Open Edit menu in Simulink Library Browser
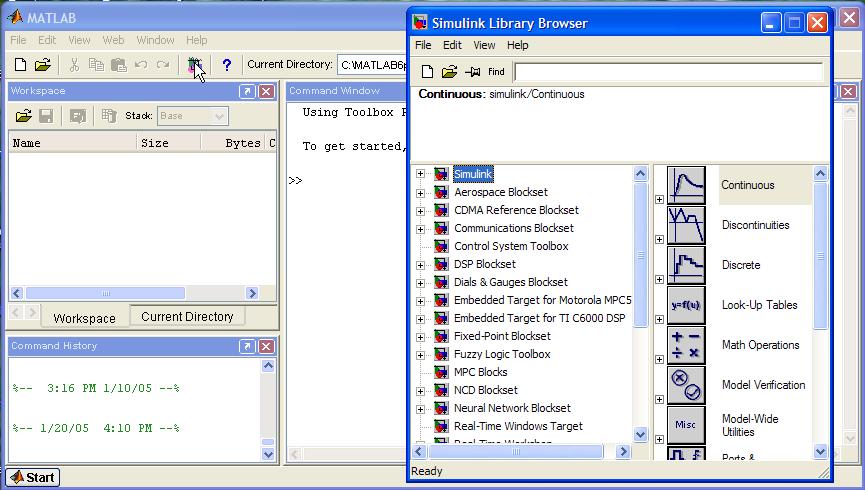 click(452, 45)
